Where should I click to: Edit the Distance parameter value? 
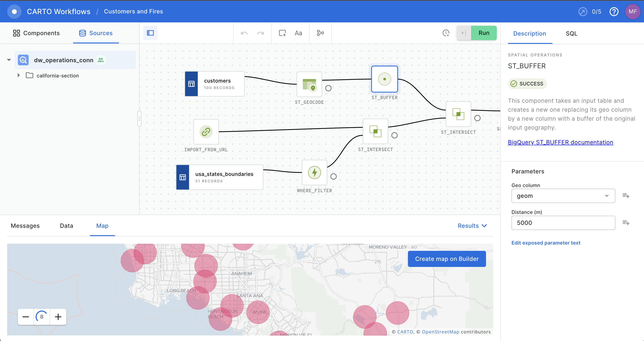click(563, 223)
